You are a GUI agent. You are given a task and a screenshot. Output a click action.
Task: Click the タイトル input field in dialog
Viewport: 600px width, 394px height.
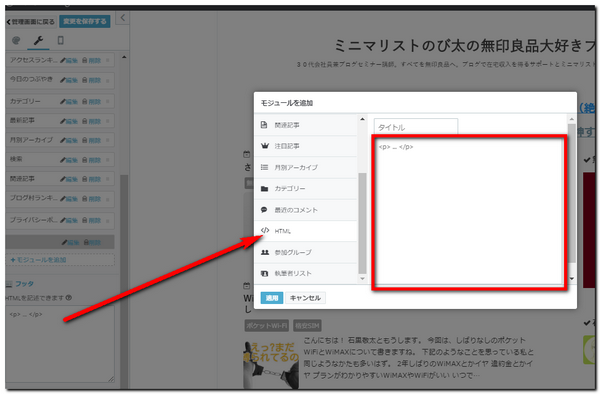point(416,127)
